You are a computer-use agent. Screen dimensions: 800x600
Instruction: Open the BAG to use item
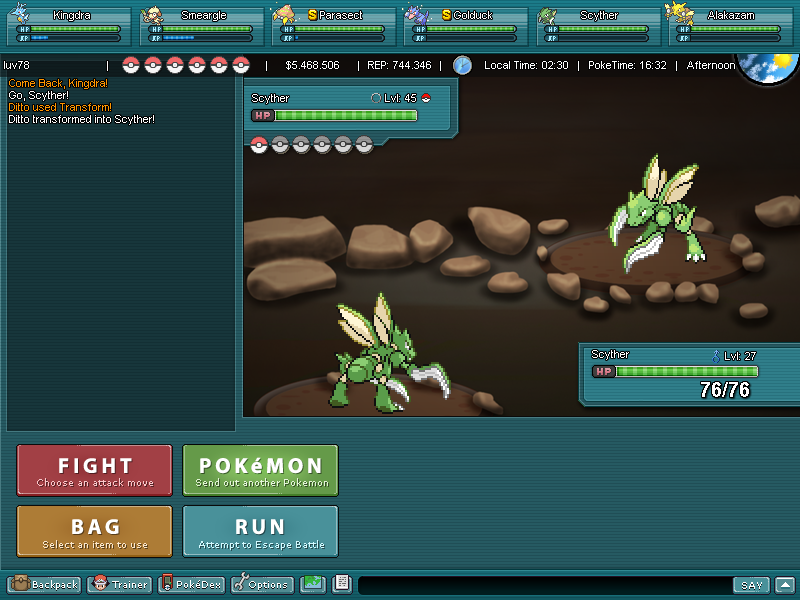click(x=95, y=532)
